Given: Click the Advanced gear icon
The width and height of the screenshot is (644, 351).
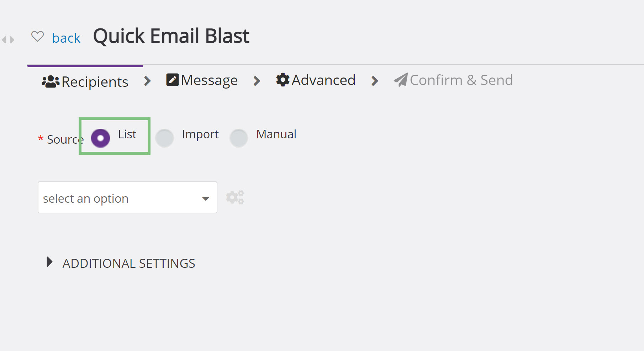Looking at the screenshot, I should (283, 80).
